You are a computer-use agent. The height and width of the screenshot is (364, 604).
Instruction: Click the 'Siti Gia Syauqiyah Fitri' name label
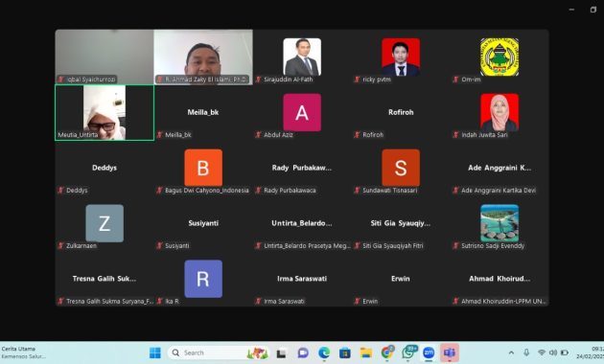[393, 246]
